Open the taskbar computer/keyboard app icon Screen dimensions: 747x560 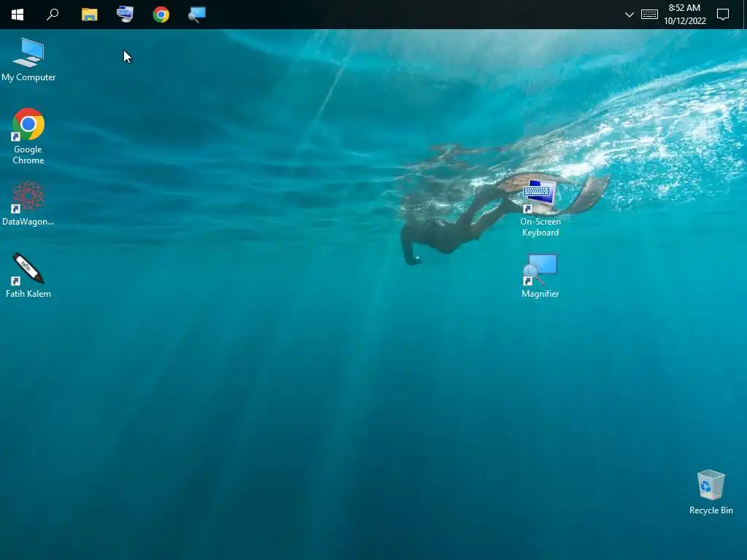pos(125,15)
